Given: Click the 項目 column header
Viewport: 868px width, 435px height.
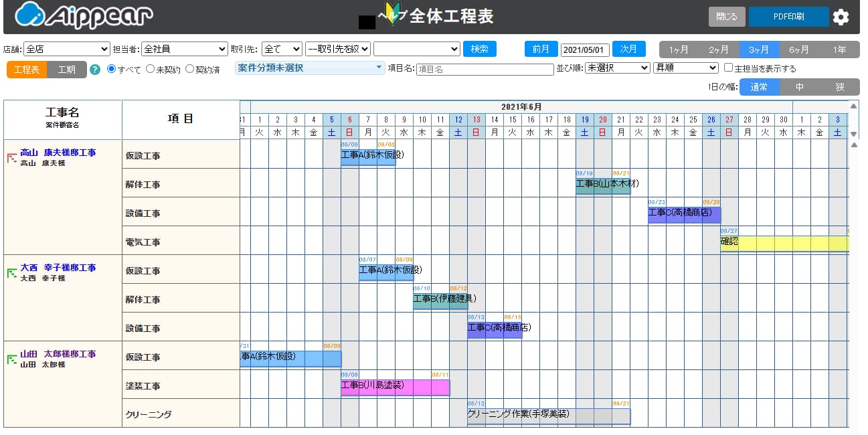Looking at the screenshot, I should (x=181, y=118).
